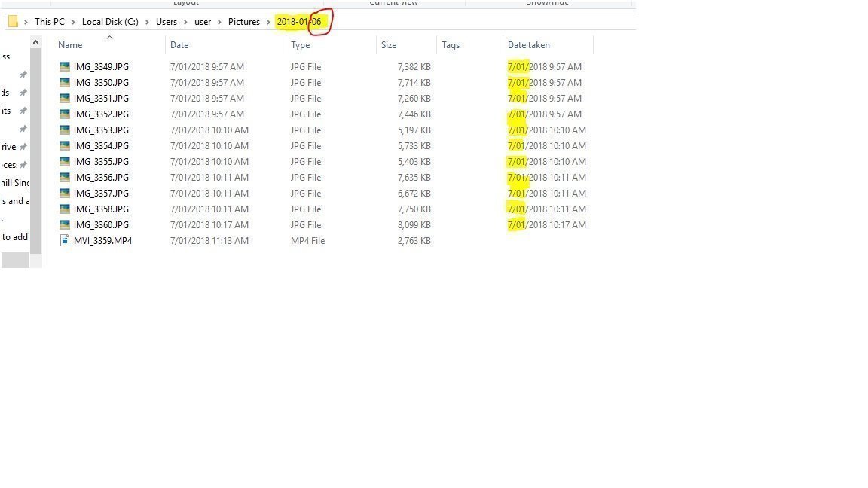Select file name MVI_3359.MP4
The height and width of the screenshot is (488, 868).
tap(103, 241)
